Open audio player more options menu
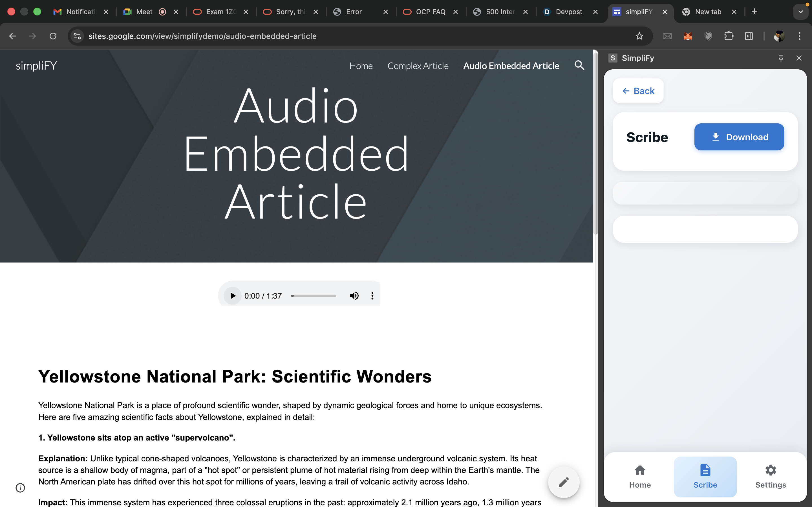This screenshot has width=812, height=507. pos(372,296)
